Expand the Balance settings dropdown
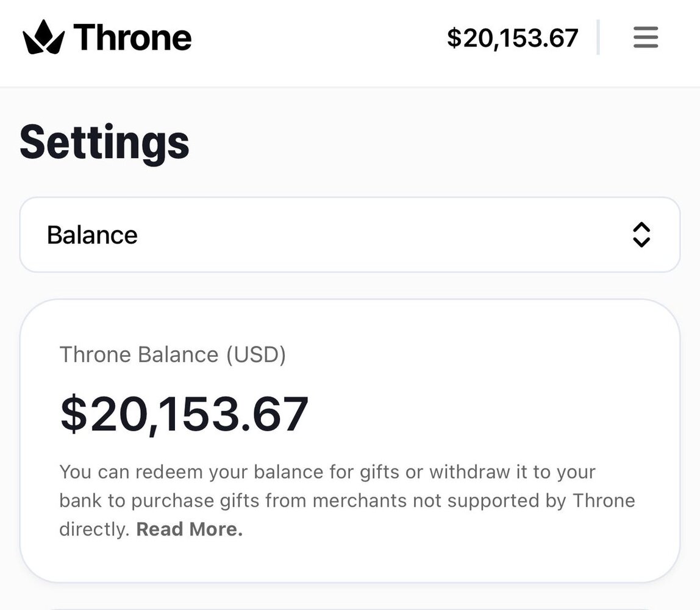Image resolution: width=700 pixels, height=610 pixels. click(349, 235)
